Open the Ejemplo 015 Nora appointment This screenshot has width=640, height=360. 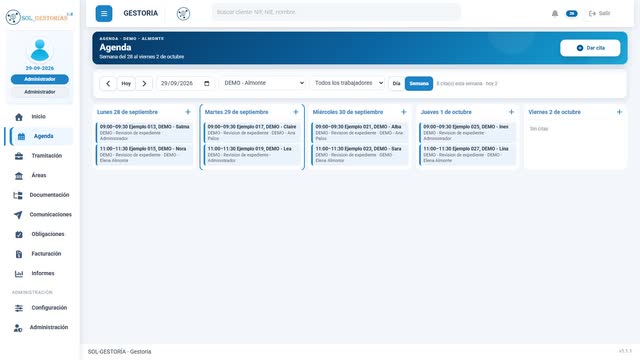point(144,154)
